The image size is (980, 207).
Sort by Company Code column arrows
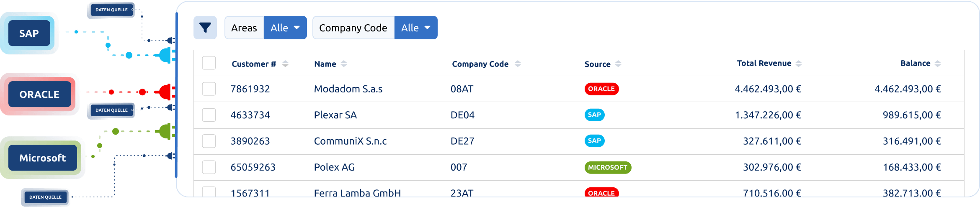tap(518, 64)
